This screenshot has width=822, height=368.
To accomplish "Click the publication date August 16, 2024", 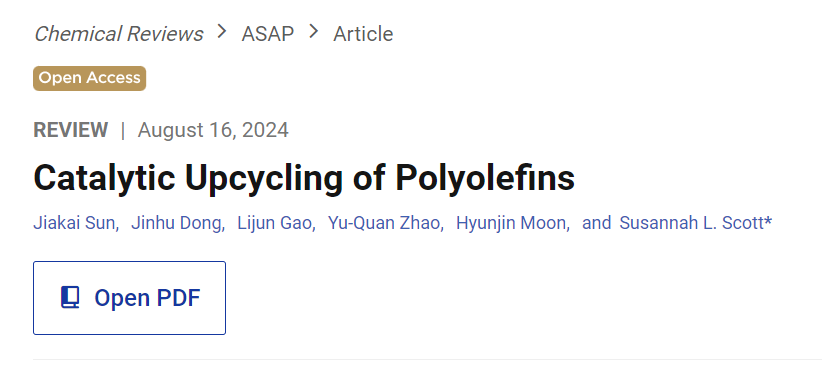I will pos(213,130).
